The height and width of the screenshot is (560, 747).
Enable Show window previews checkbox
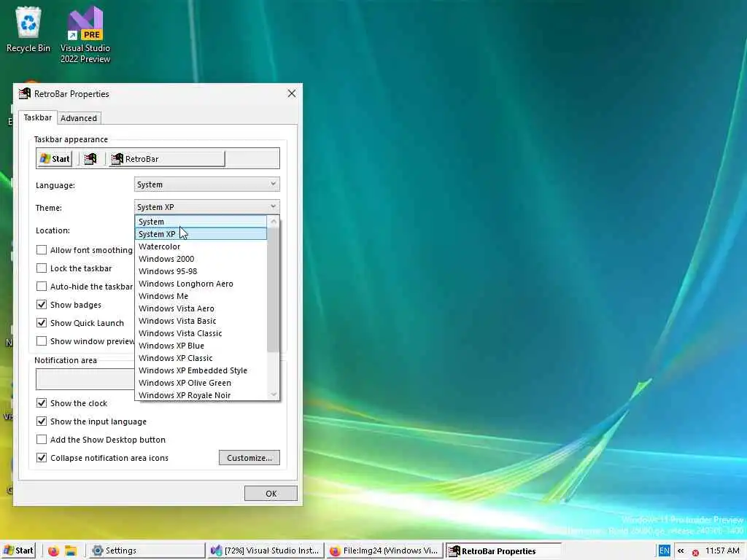[42, 341]
